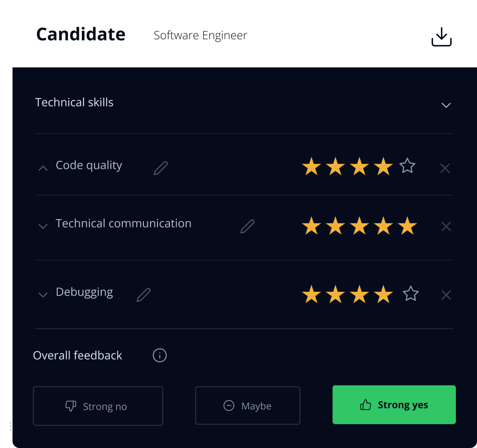Set Technical communication to one star
The image size is (477, 448).
[x=311, y=226]
